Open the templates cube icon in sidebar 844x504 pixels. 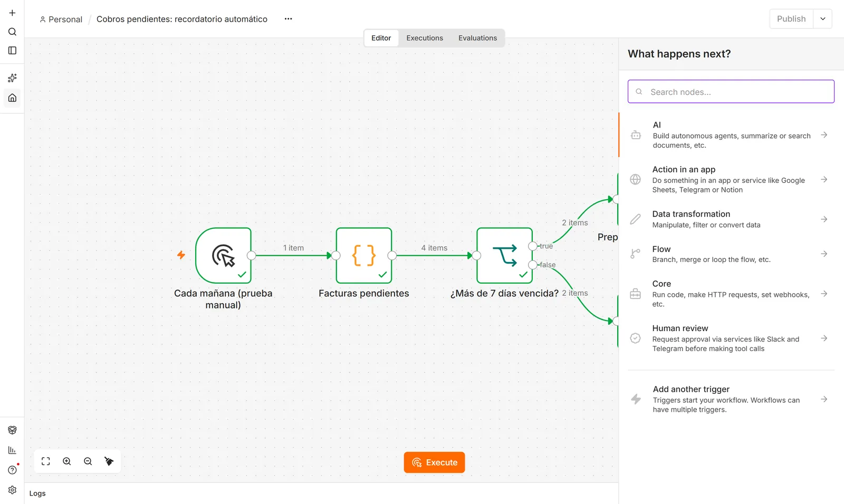pos(12,430)
